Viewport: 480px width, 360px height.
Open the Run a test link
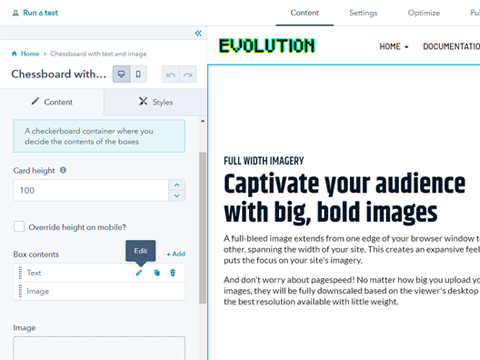pyautogui.click(x=40, y=13)
